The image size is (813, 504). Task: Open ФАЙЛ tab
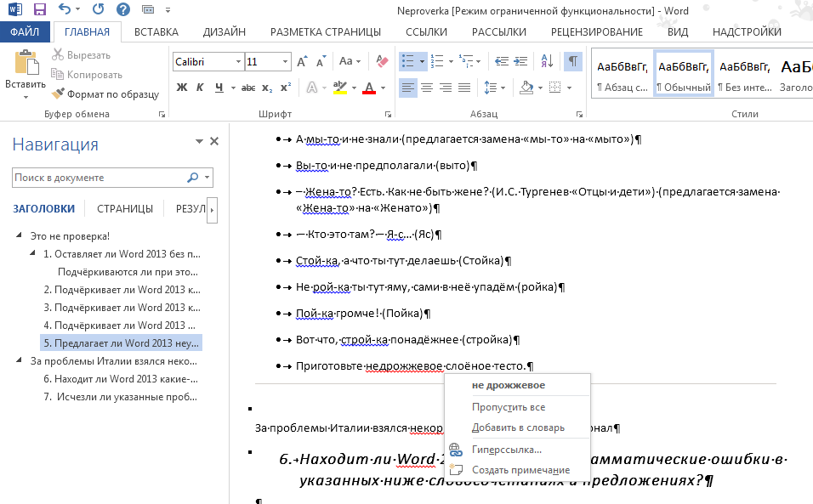[25, 31]
